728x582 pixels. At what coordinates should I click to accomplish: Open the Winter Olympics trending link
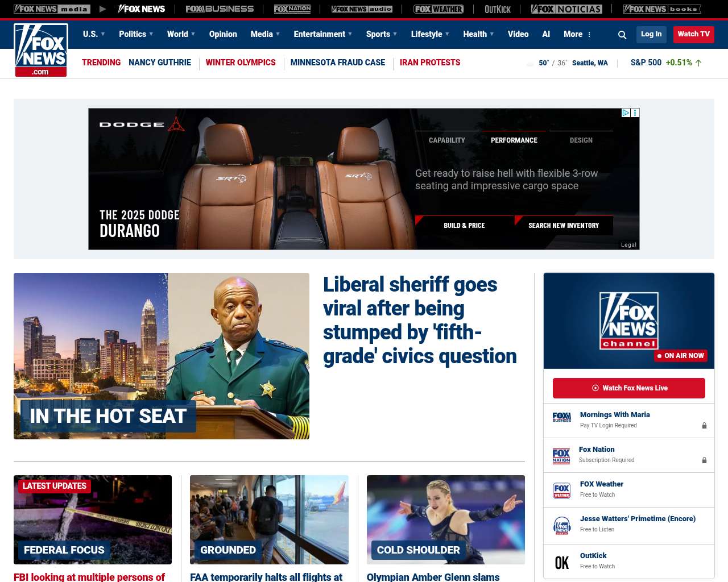click(x=241, y=63)
